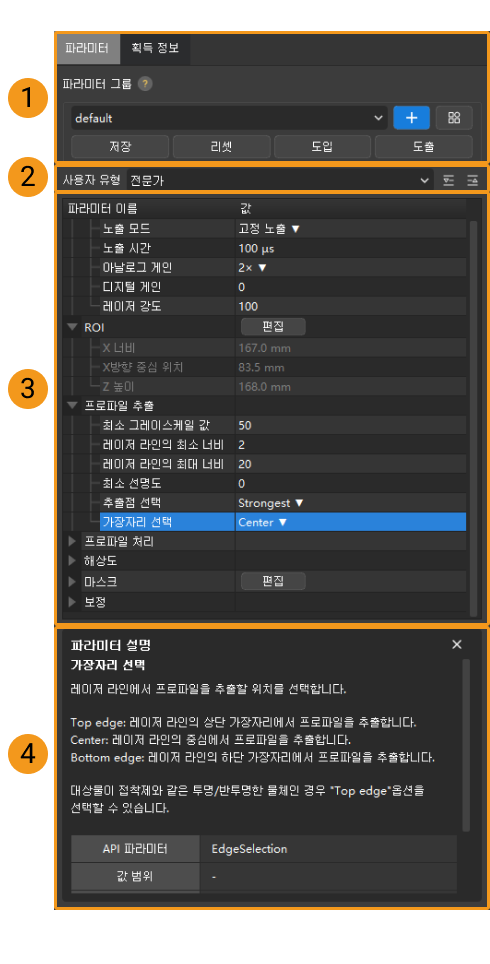Click the 도출 button
The width and height of the screenshot is (490, 964).
423,147
